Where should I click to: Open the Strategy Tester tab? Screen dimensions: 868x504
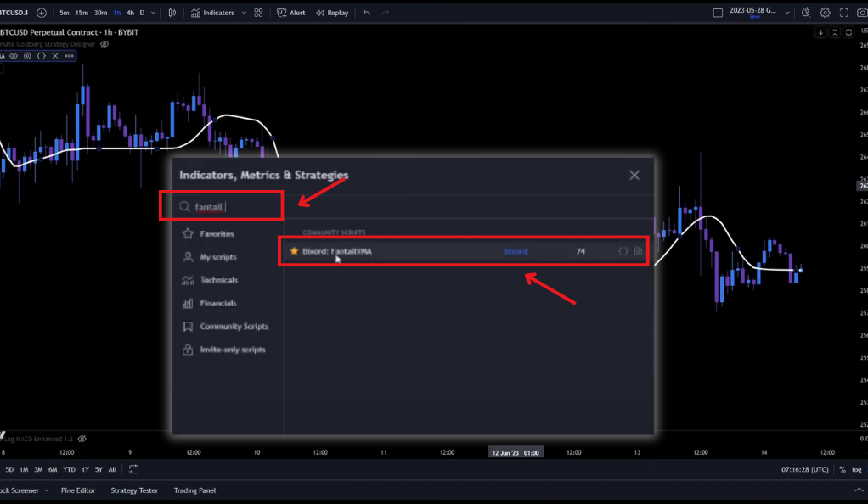(134, 490)
